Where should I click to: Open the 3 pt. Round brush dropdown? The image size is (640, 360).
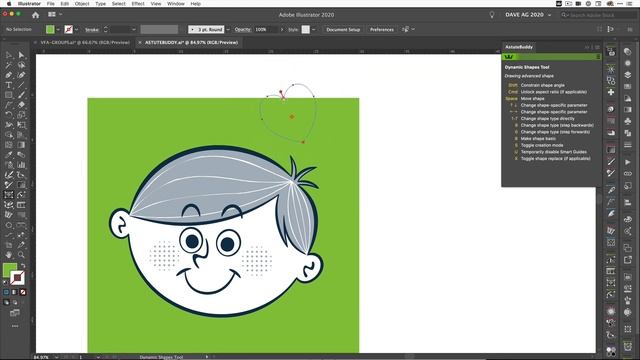point(228,29)
